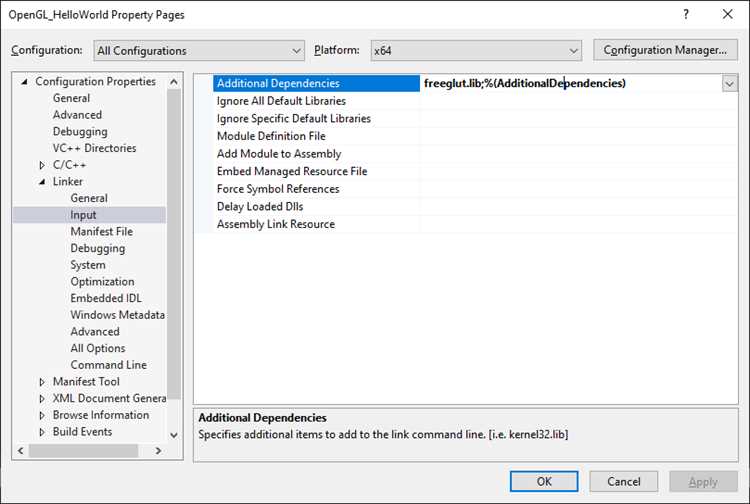Expand the XML Document Generator node
Viewport: 750px width, 504px height.
42,399
